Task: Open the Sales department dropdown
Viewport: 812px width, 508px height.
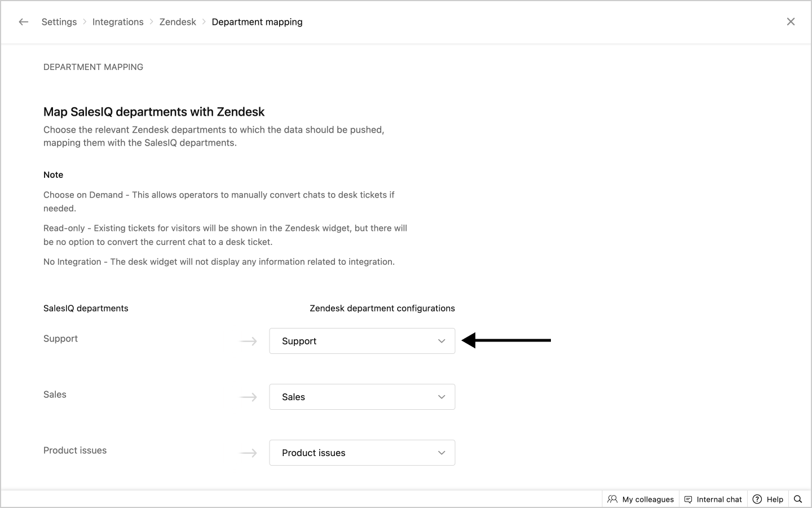Action: pyautogui.click(x=361, y=397)
